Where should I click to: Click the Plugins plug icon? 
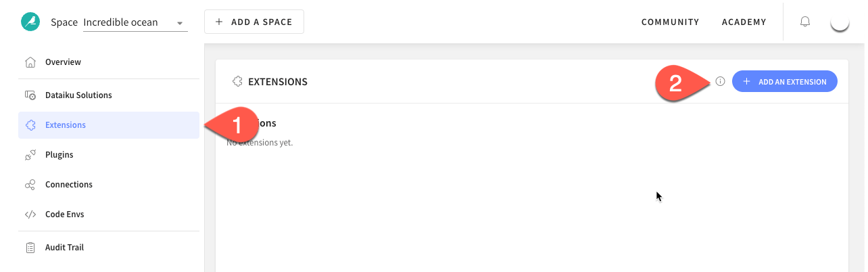tap(30, 155)
